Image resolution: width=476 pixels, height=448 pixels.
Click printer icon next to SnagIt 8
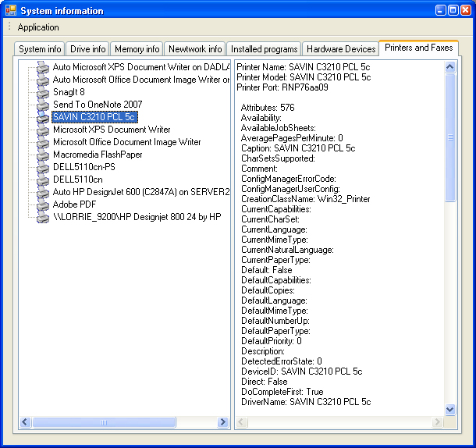click(x=42, y=92)
